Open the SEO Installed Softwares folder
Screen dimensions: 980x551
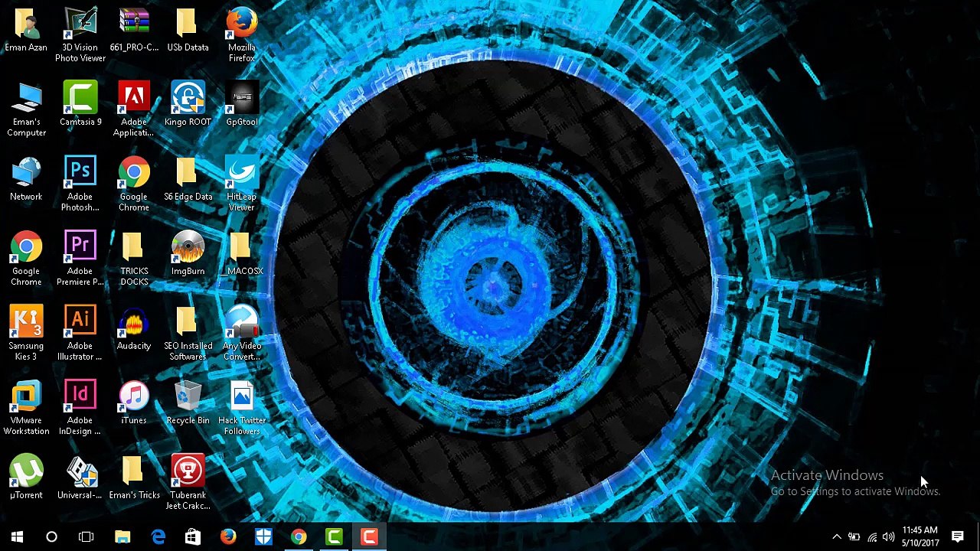pyautogui.click(x=188, y=334)
